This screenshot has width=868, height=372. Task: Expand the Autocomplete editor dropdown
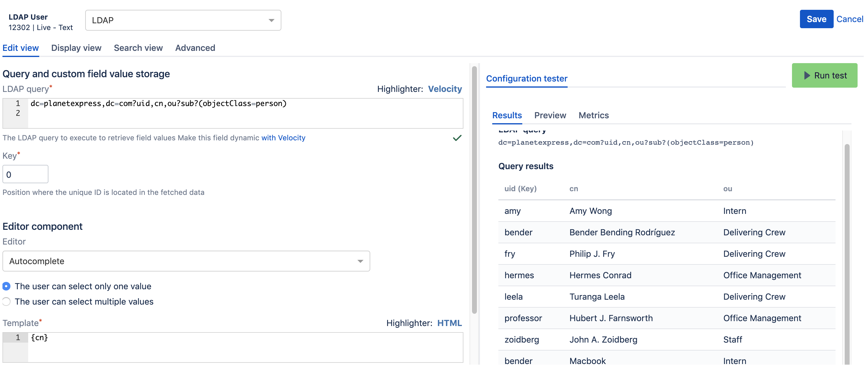click(x=186, y=261)
